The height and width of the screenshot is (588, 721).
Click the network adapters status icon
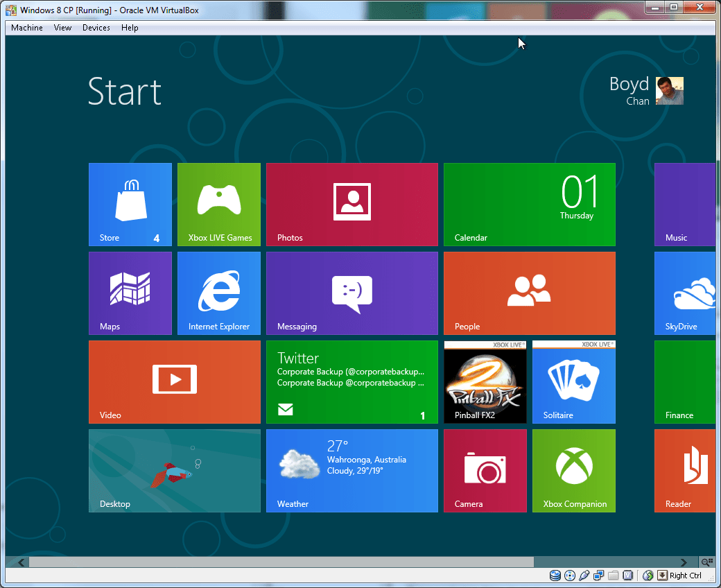(x=599, y=576)
